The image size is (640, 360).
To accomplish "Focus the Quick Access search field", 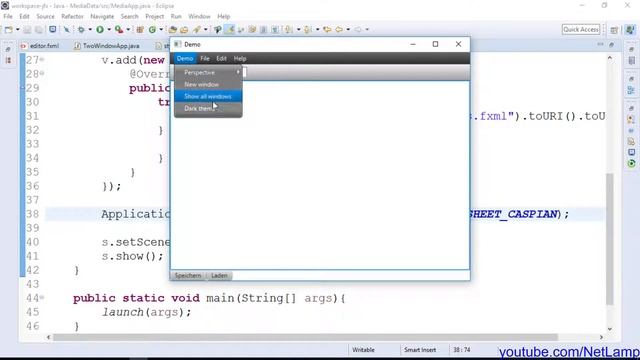I will [581, 29].
